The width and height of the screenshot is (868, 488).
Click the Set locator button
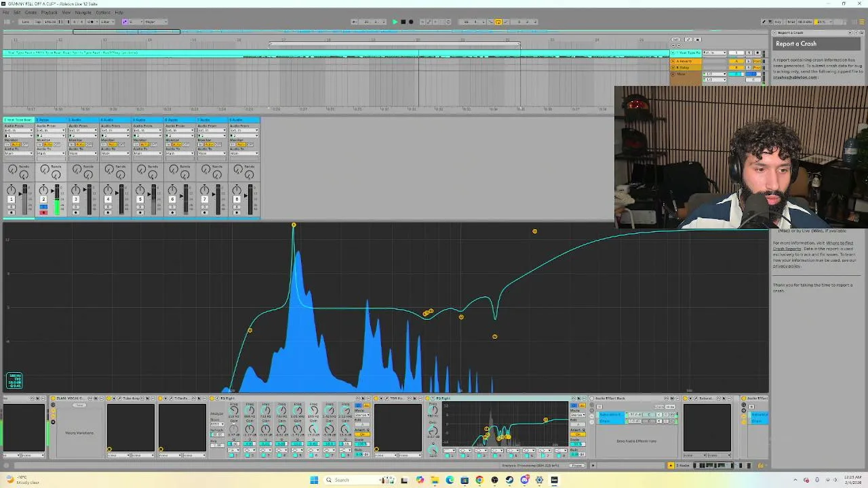pyautogui.click(x=675, y=39)
